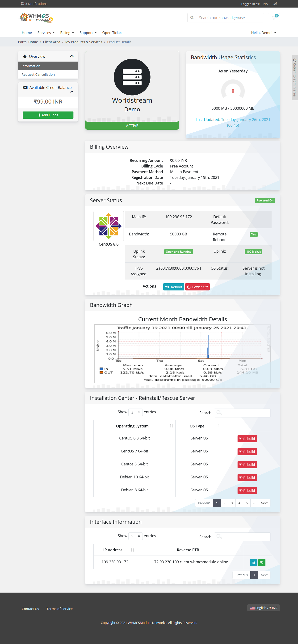Collapse the Overview sidebar panel
The width and height of the screenshot is (298, 644).
coord(72,56)
